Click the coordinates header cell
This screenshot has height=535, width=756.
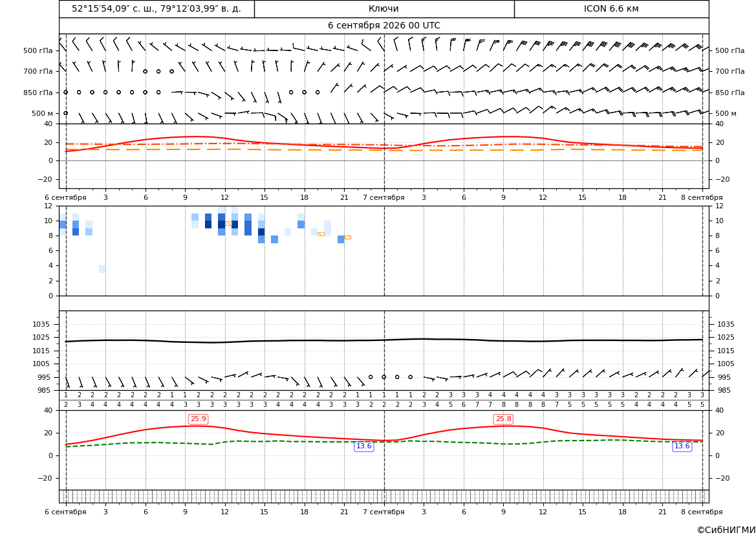(157, 8)
